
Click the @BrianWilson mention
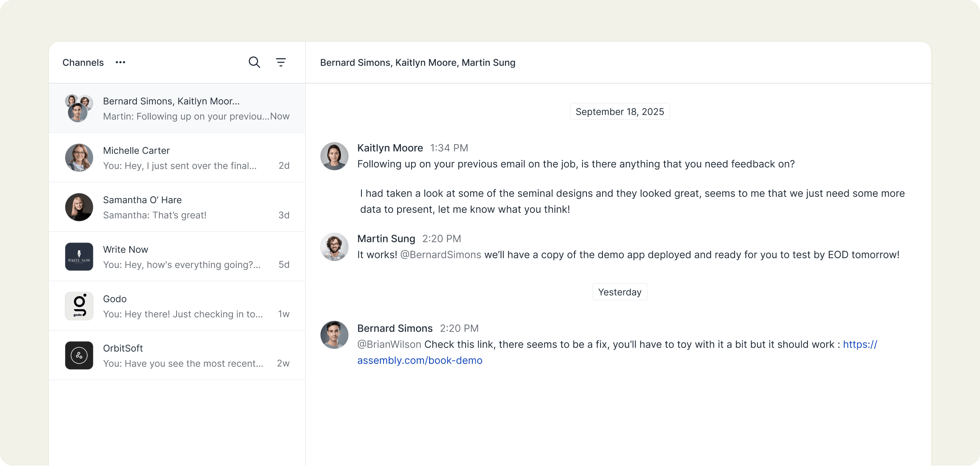coord(389,344)
